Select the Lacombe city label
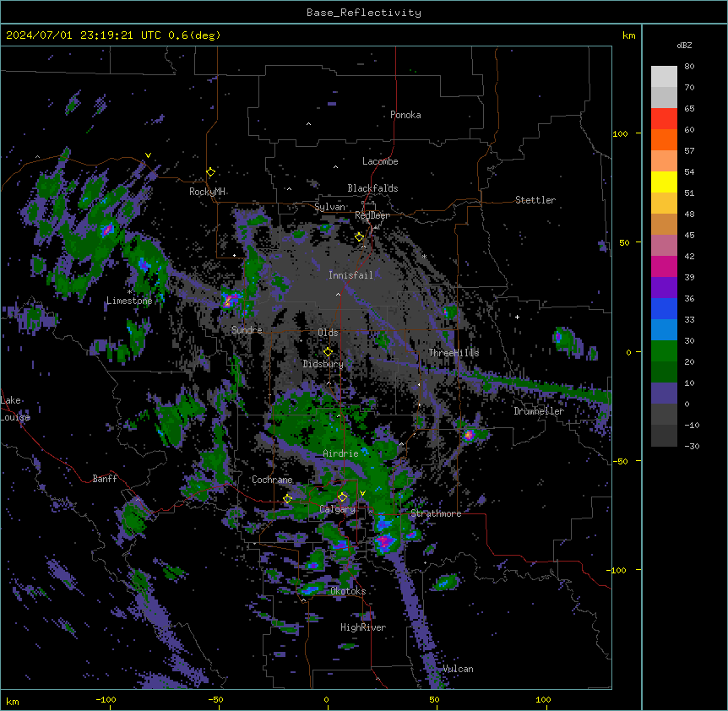The height and width of the screenshot is (711, 728). (x=380, y=161)
